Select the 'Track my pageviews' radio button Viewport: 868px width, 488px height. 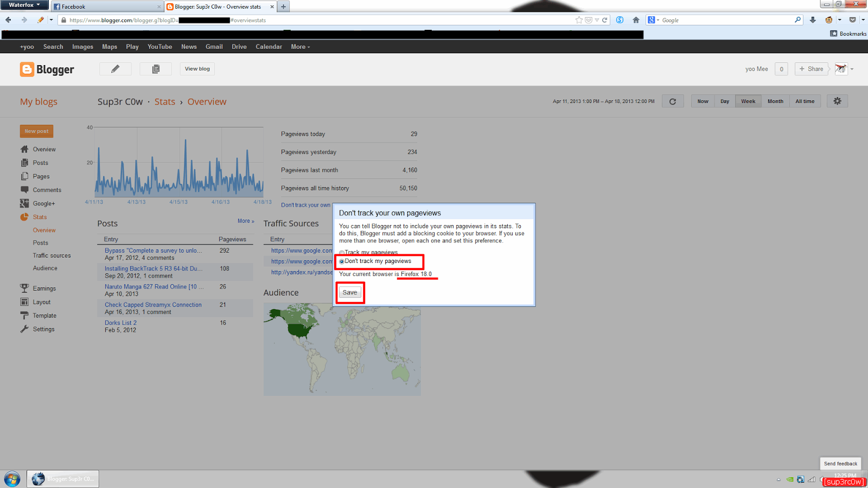coord(342,253)
